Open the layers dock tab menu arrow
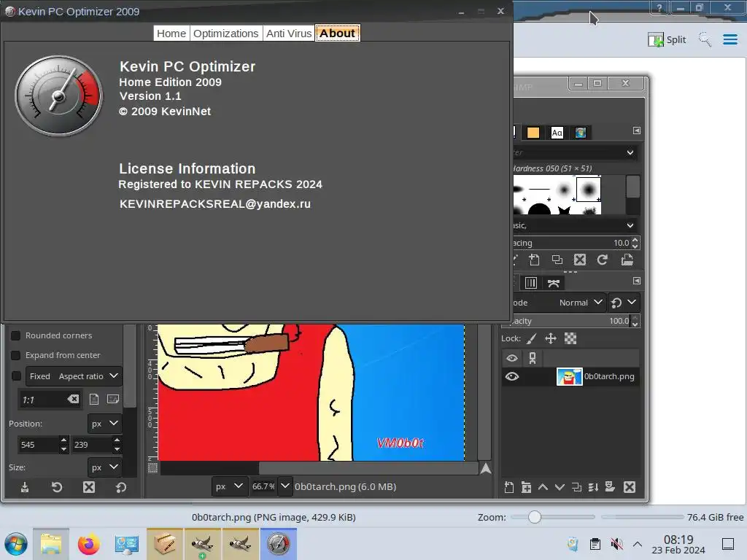The width and height of the screenshot is (747, 560). click(636, 281)
